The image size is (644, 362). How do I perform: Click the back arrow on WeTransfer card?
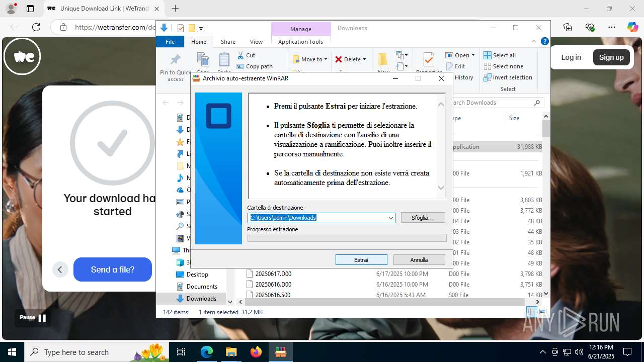[60, 269]
